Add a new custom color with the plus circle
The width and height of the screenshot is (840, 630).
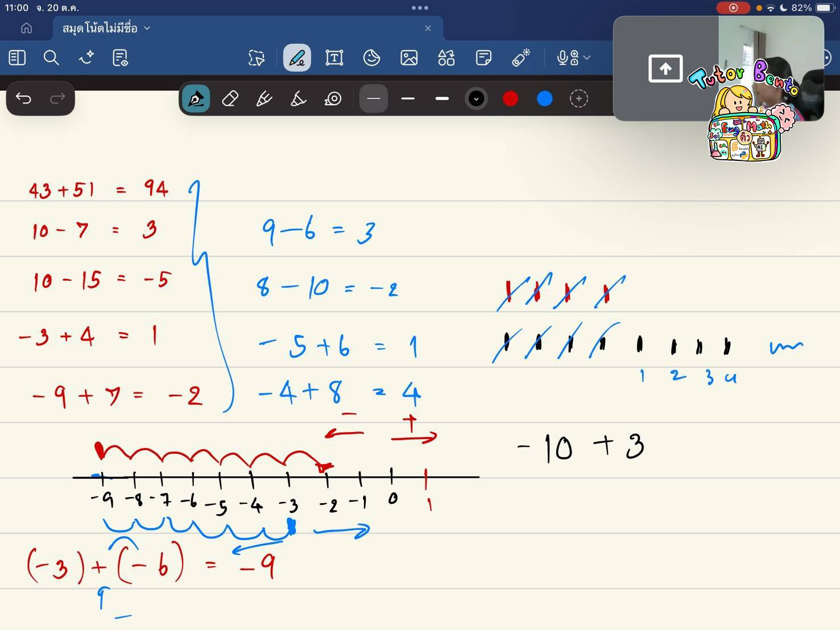pos(578,98)
